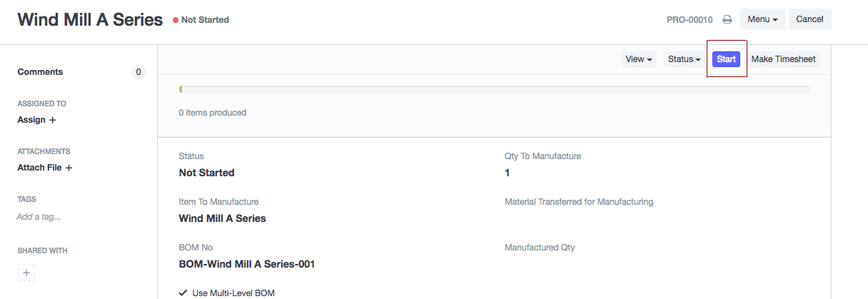
Task: Open the item under Item To Manufacture
Action: [x=222, y=218]
